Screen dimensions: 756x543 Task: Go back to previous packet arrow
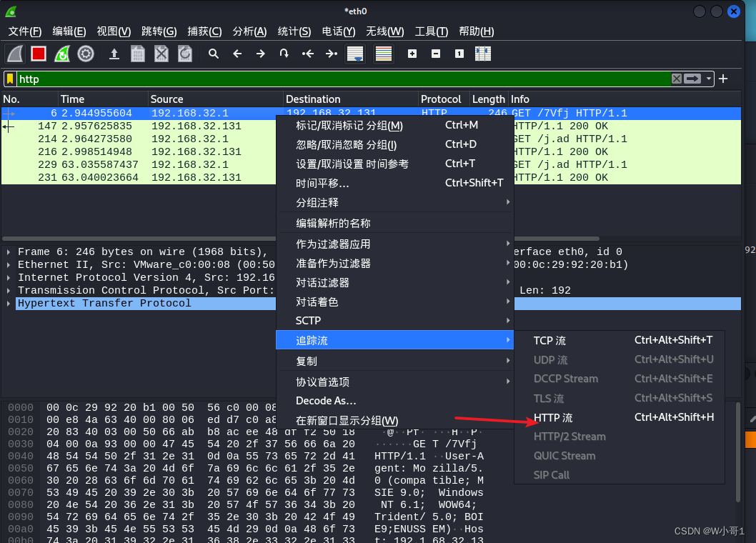pos(237,54)
